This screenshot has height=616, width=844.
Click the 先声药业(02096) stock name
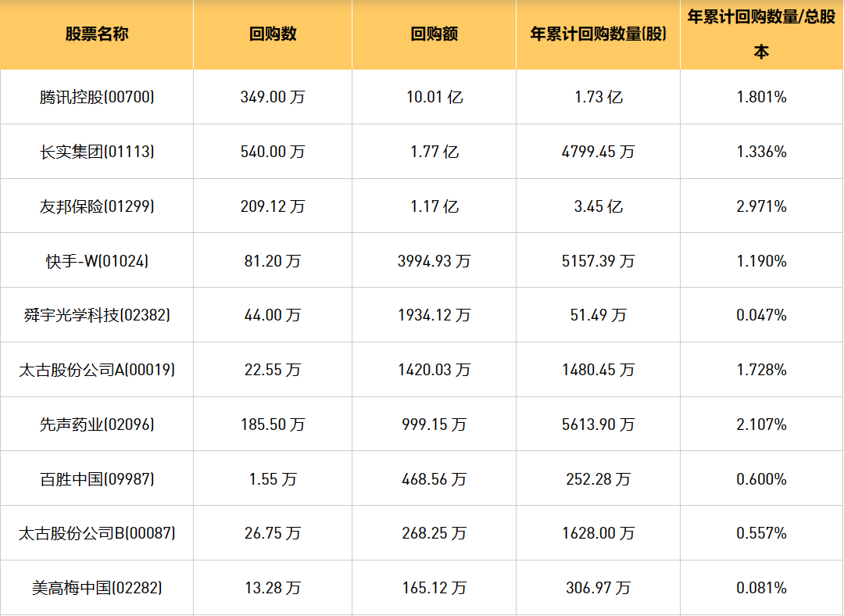[x=97, y=424]
